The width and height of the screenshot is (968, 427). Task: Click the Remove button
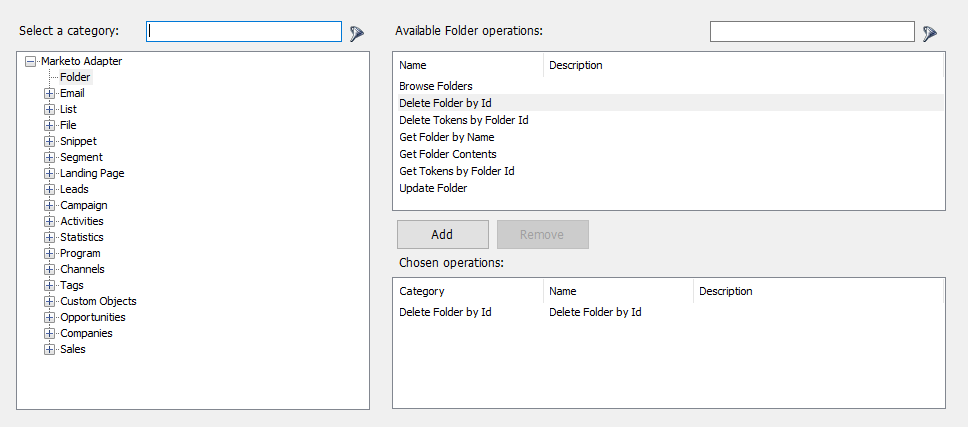(542, 234)
